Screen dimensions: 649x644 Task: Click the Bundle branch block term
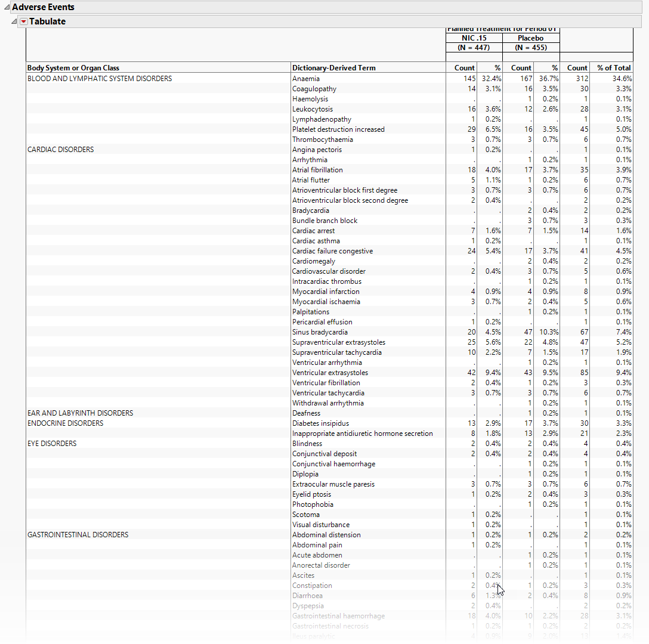[325, 221]
